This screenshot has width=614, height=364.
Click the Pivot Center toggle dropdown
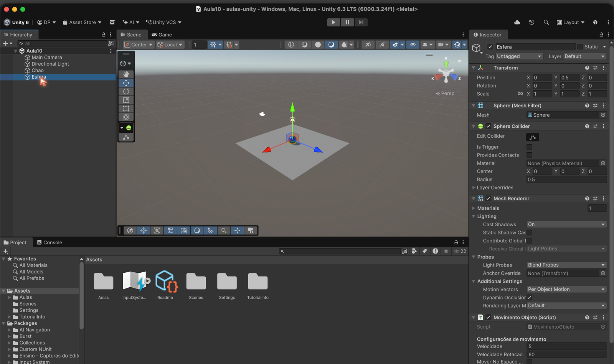139,44
